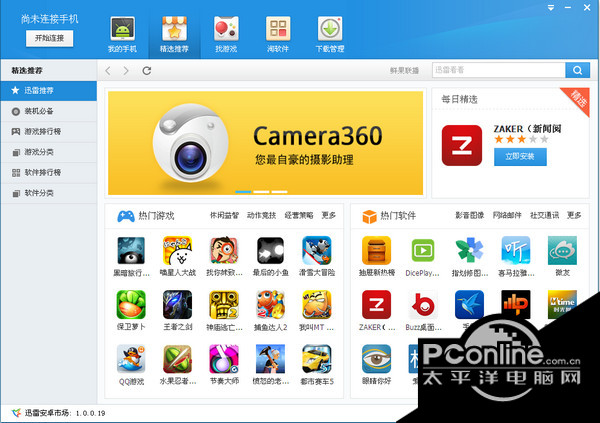
Task: Open the 水果忍者 Fruit Ninja icon
Action: pyautogui.click(x=178, y=359)
